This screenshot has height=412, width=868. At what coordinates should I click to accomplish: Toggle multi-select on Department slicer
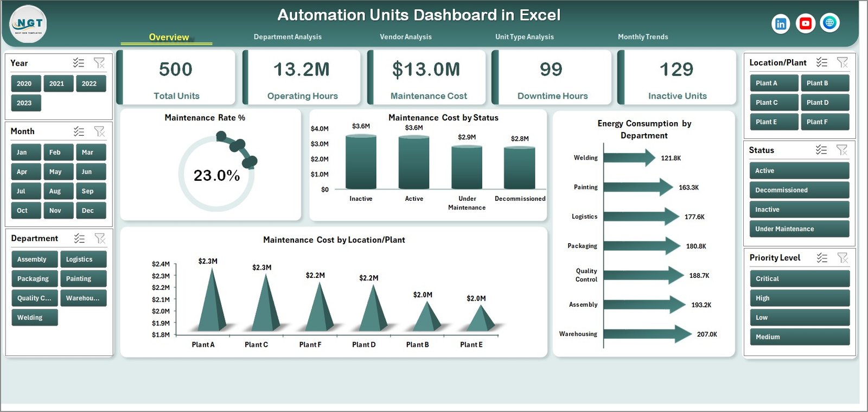(79, 238)
